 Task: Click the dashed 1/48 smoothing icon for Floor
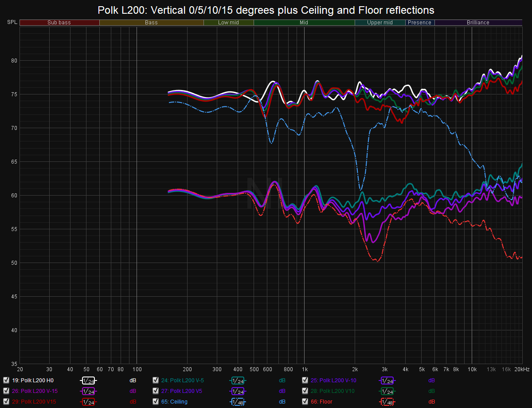[387, 402]
